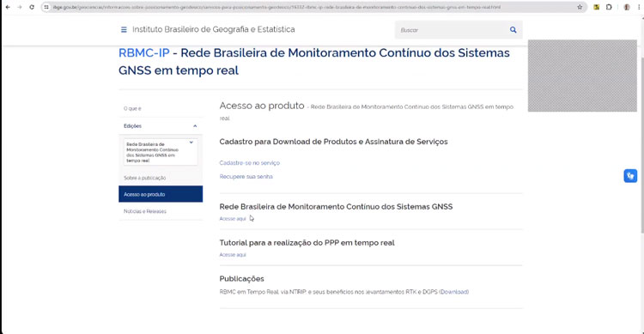Click 'Cadastro para Download de Produtos' heading

(333, 142)
